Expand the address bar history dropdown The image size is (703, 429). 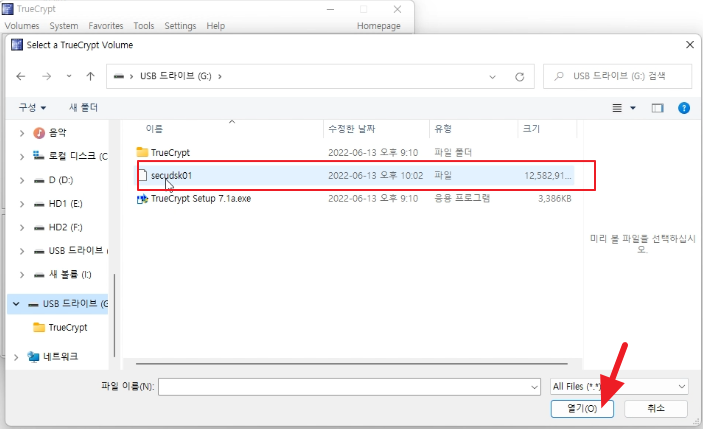point(492,77)
